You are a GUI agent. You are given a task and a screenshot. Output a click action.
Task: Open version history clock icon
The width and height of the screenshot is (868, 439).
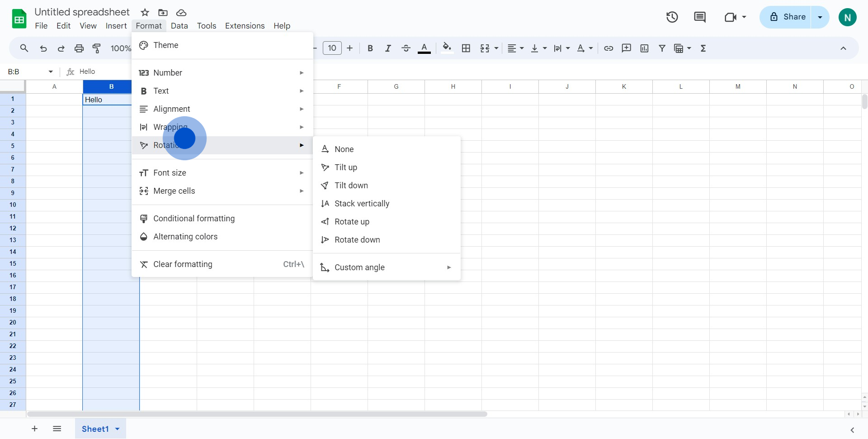point(672,17)
